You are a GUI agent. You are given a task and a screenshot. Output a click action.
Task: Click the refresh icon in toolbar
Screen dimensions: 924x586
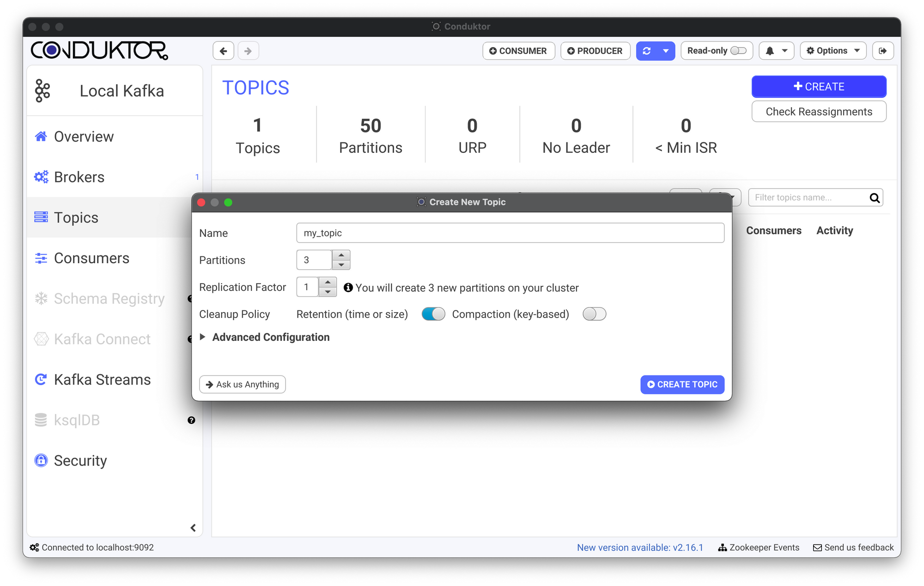pyautogui.click(x=646, y=51)
